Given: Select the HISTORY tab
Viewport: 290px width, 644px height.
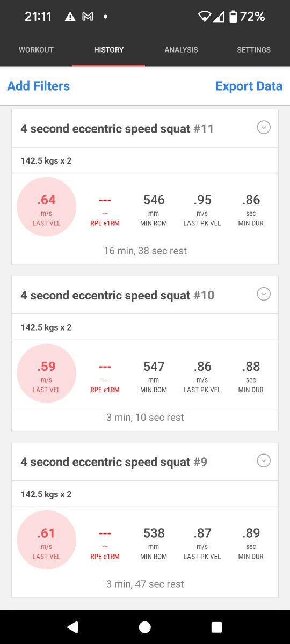Looking at the screenshot, I should pos(108,50).
